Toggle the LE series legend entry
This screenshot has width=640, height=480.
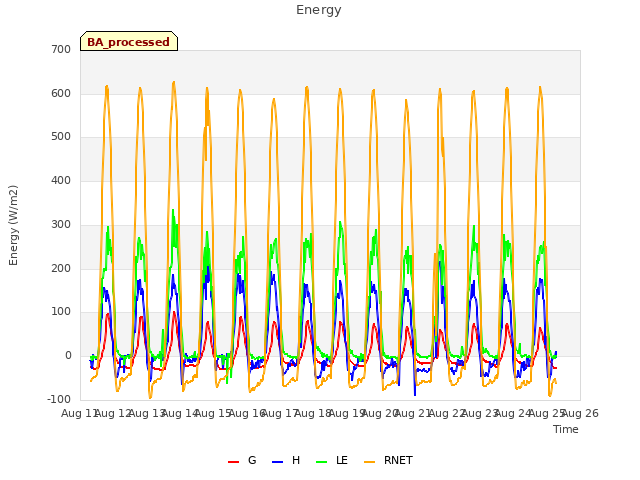click(x=332, y=460)
